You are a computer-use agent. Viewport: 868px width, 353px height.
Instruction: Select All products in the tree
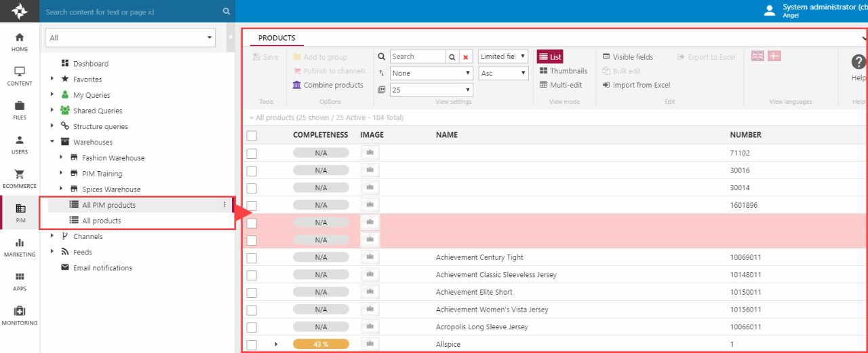[x=102, y=221]
